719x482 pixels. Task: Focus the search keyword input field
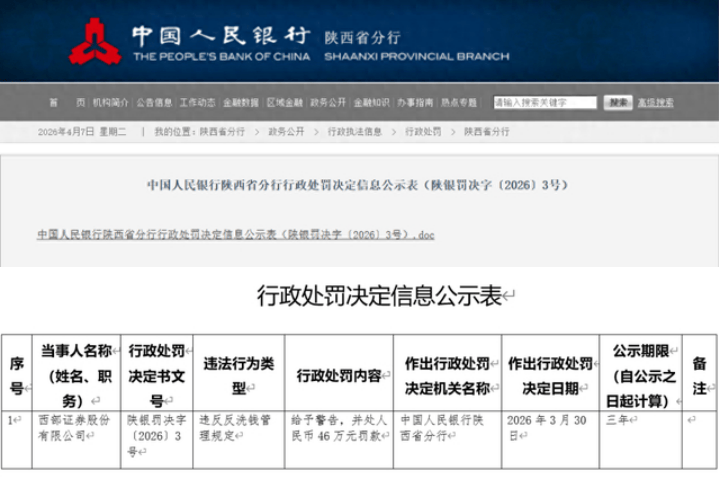click(x=545, y=103)
